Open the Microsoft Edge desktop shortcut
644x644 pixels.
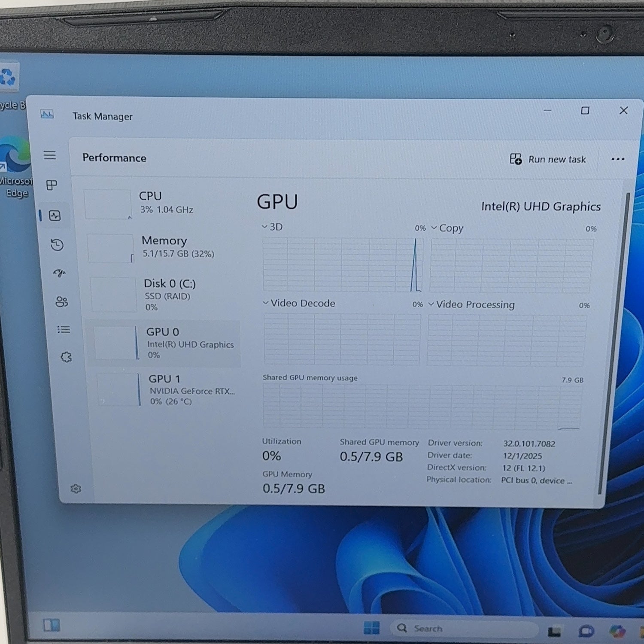(15, 167)
